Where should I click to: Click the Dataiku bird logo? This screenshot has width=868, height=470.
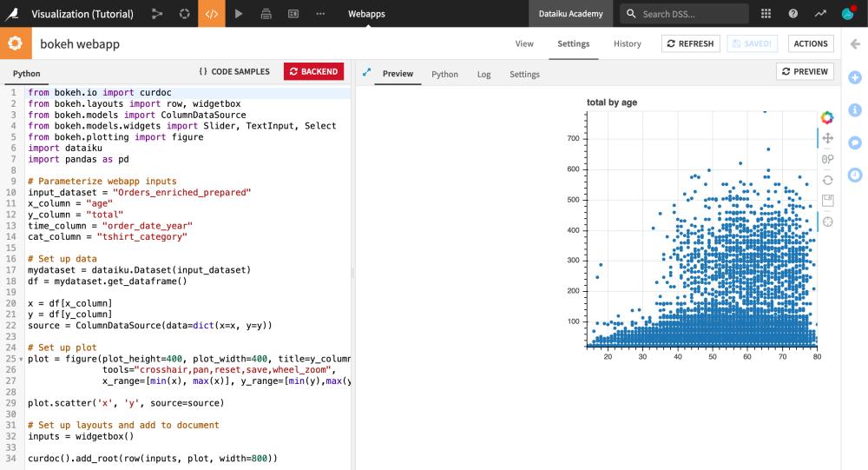tap(11, 13)
